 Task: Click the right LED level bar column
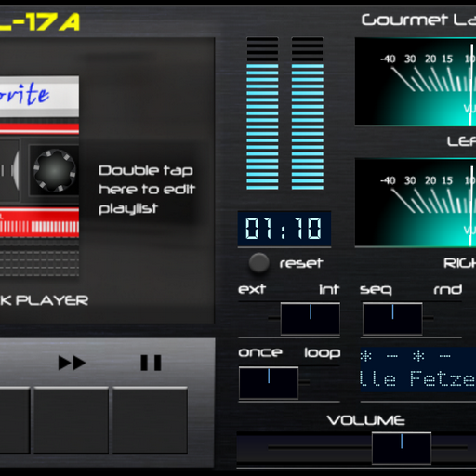pyautogui.click(x=308, y=113)
